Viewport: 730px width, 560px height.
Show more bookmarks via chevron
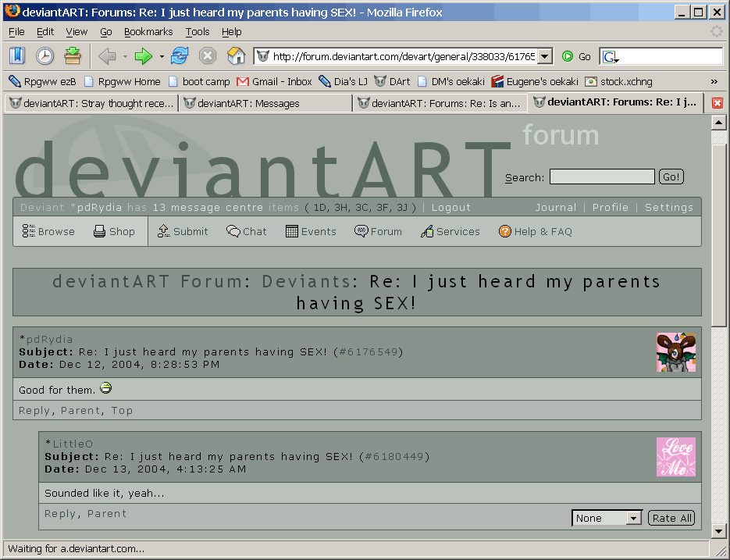(x=714, y=81)
